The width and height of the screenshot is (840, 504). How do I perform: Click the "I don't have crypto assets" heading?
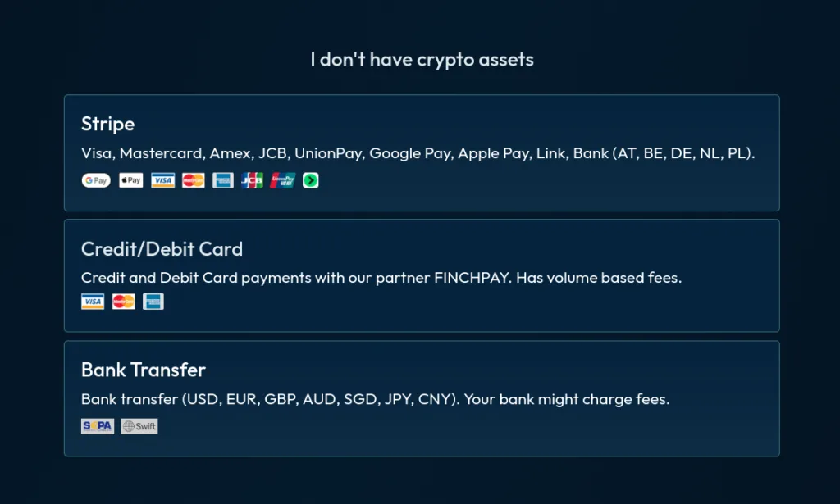point(422,59)
